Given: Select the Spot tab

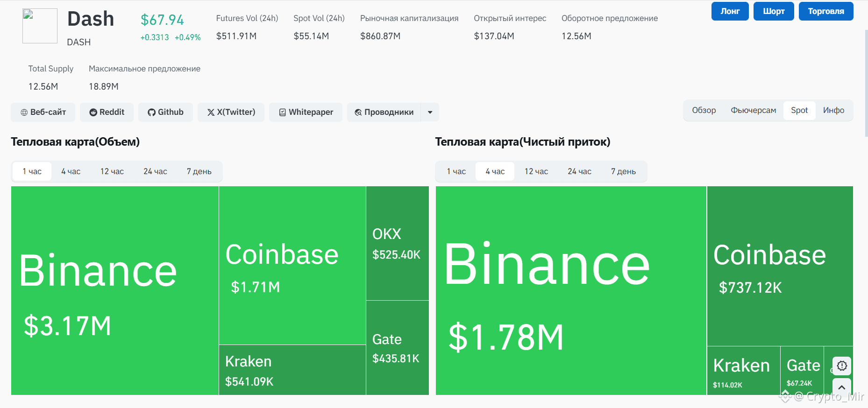Looking at the screenshot, I should click(x=799, y=110).
